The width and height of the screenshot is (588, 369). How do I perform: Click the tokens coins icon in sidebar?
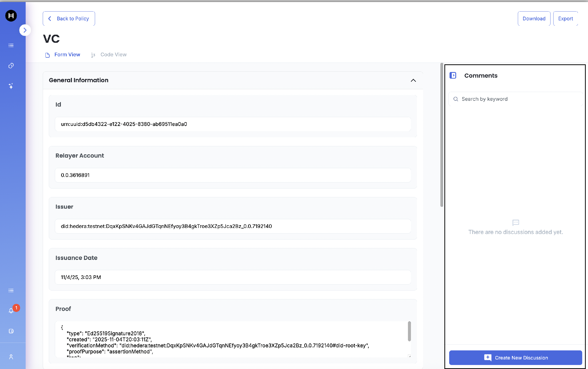point(11,66)
